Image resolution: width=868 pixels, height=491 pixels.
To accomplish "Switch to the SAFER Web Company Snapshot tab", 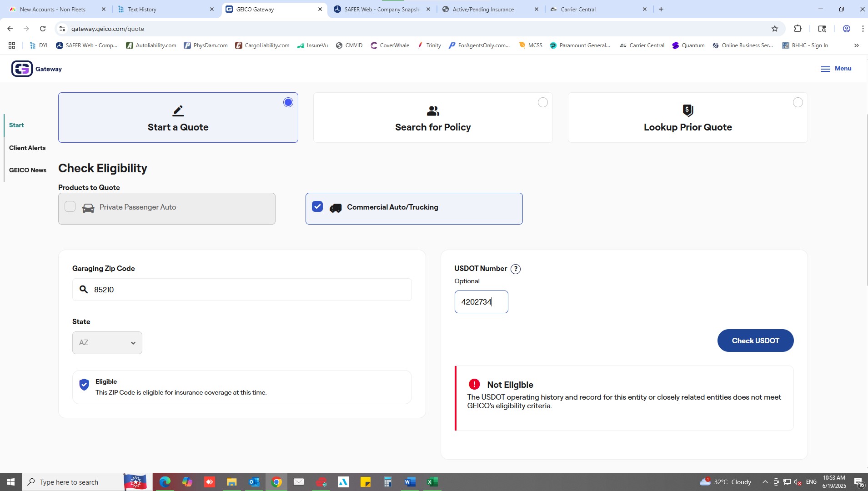I will [x=381, y=9].
